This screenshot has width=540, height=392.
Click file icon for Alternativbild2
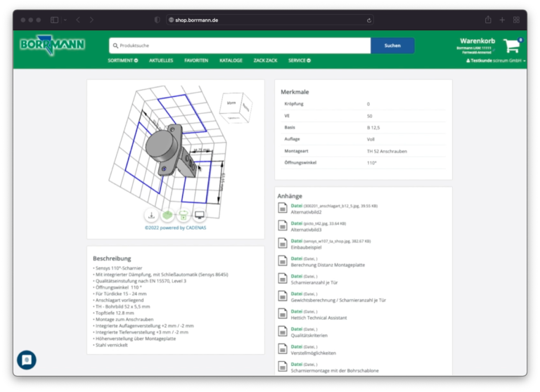point(283,208)
